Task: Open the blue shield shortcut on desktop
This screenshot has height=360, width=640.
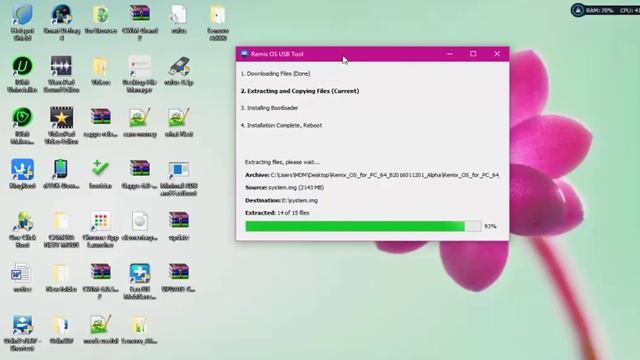Action: (x=22, y=15)
